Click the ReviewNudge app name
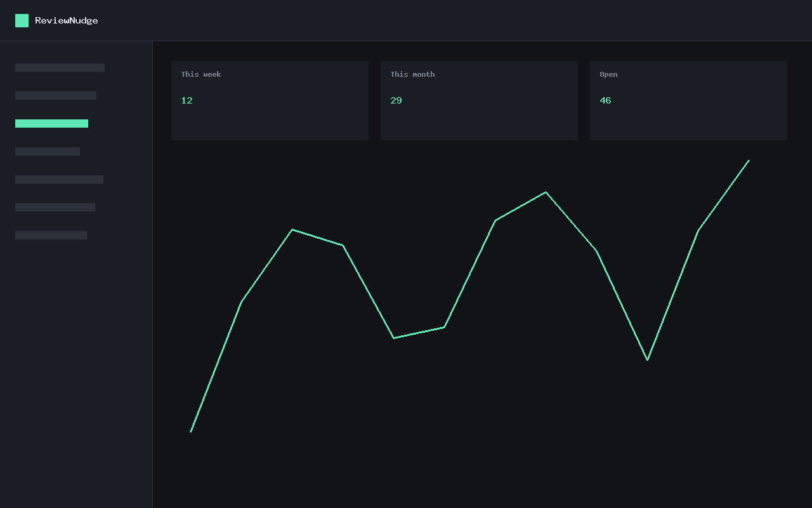 [67, 20]
